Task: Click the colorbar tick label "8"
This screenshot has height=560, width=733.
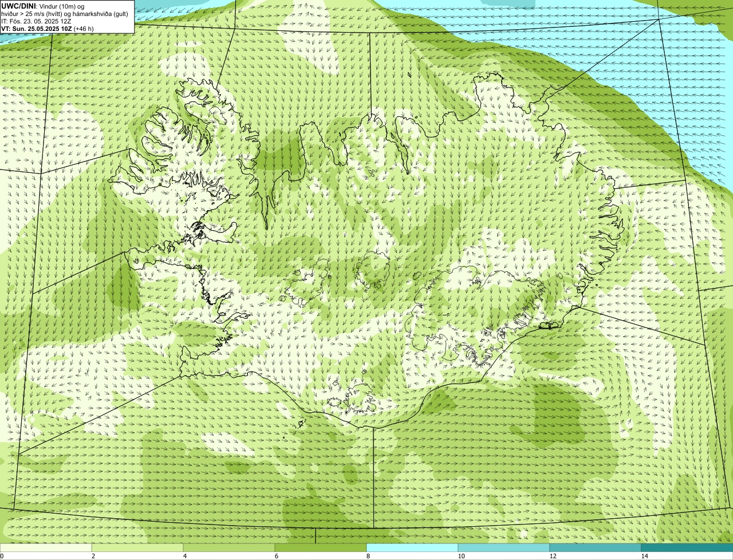Action: pyautogui.click(x=368, y=556)
